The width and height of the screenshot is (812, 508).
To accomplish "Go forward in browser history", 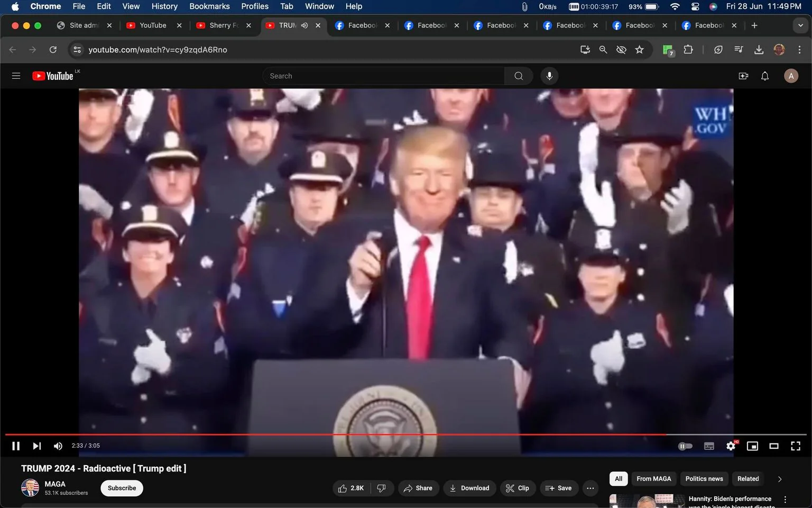I will pyautogui.click(x=33, y=49).
